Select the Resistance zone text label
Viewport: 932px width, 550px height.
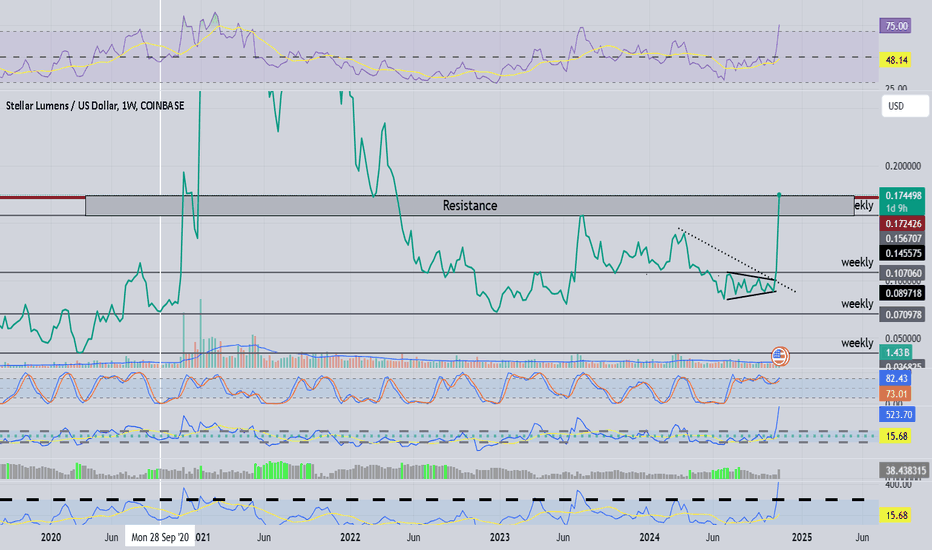click(470, 206)
